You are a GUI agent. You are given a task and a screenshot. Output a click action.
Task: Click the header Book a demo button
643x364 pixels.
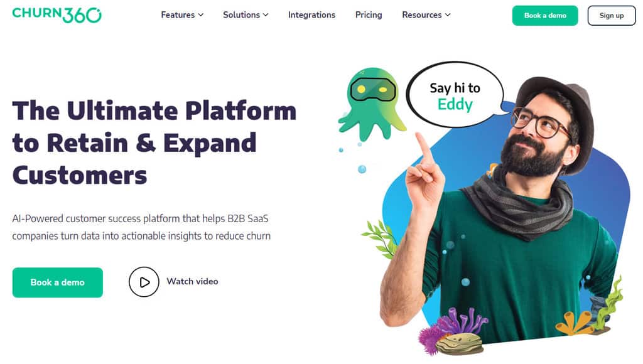point(545,16)
